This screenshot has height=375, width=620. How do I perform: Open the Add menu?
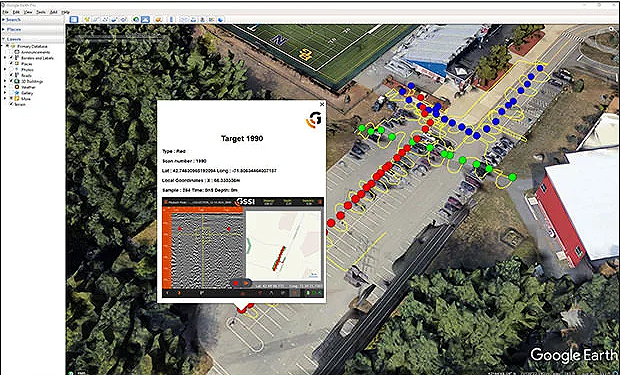[x=53, y=12]
